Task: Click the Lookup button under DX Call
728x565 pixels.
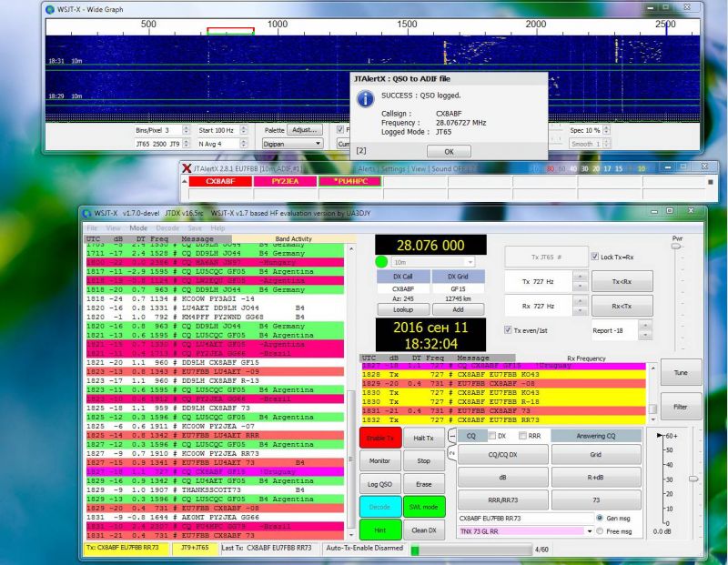Action: (x=403, y=309)
